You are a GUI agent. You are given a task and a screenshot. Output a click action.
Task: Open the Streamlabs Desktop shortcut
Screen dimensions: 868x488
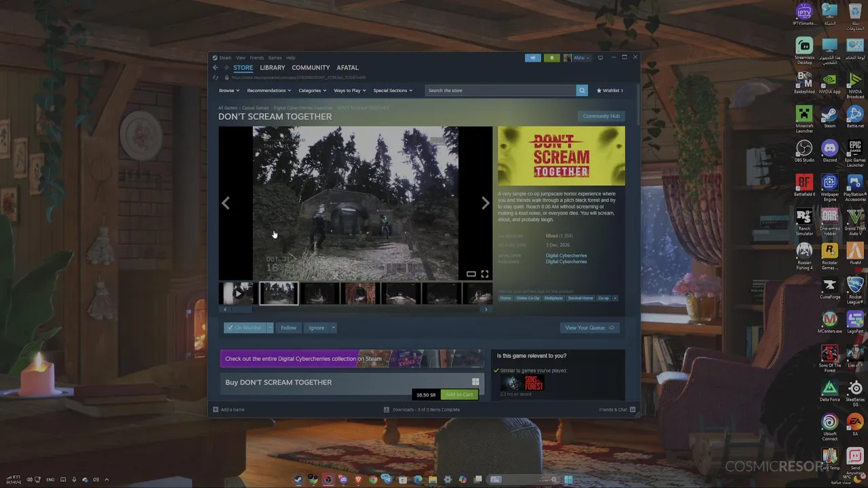coord(804,51)
